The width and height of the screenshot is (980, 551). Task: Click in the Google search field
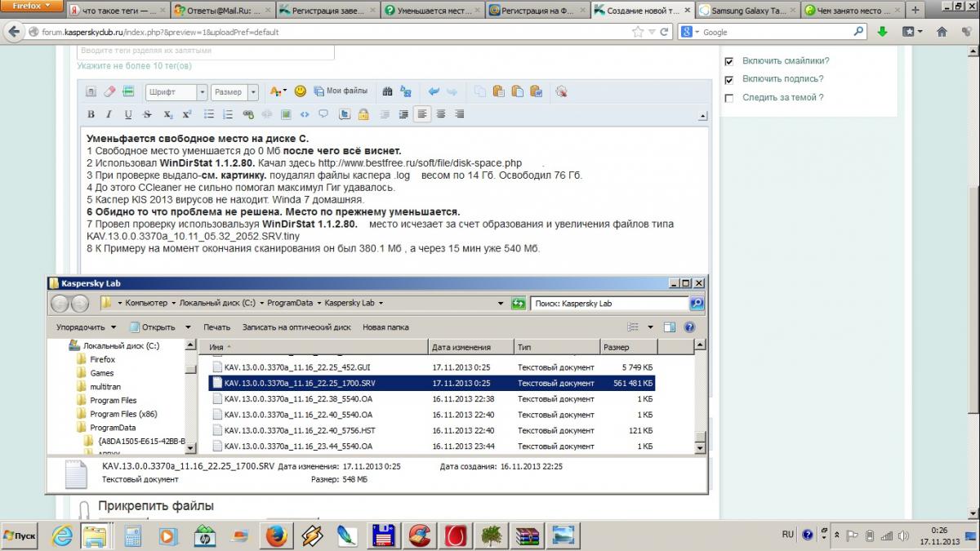coord(773,32)
